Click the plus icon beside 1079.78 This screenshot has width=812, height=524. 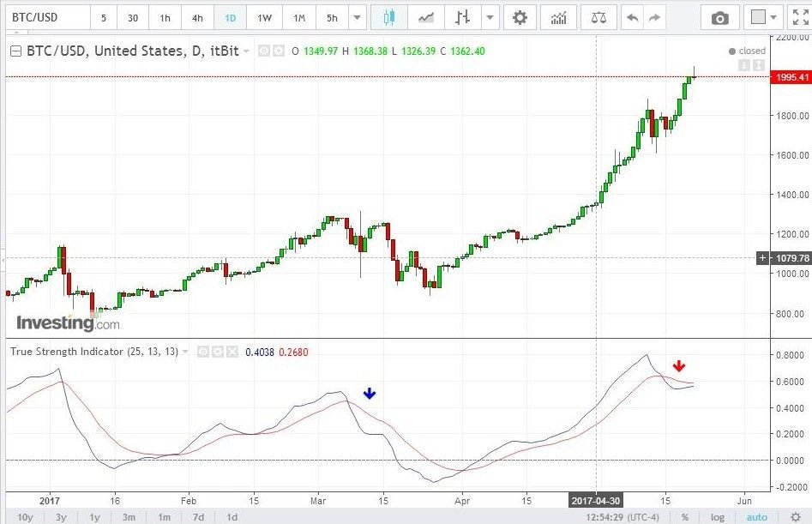point(762,258)
